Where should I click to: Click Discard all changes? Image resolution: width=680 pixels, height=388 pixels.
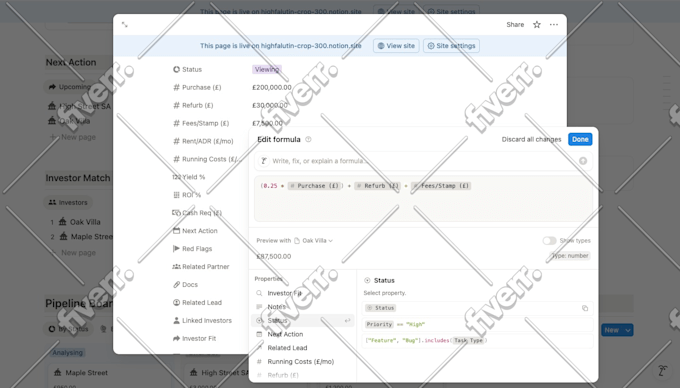pos(531,139)
